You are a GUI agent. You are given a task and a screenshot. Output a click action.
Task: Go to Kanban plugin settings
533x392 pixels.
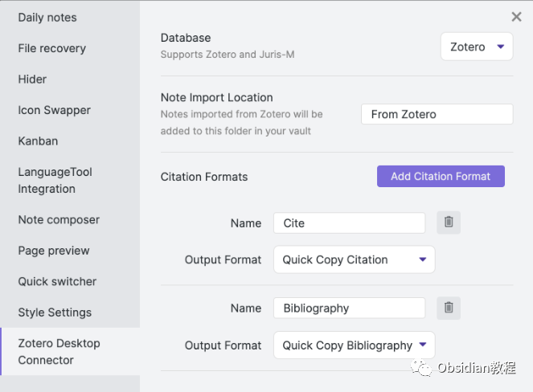pyautogui.click(x=38, y=141)
